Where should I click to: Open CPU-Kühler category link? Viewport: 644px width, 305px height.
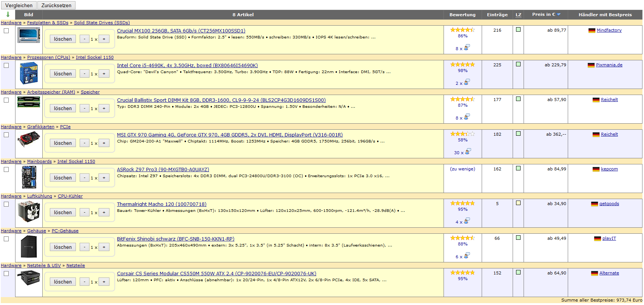click(70, 196)
